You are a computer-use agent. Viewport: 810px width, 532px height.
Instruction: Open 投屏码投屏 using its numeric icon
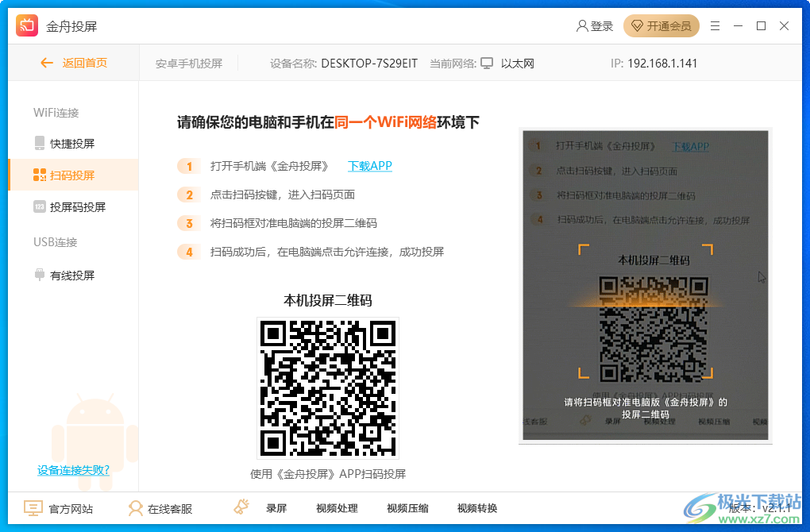click(40, 206)
